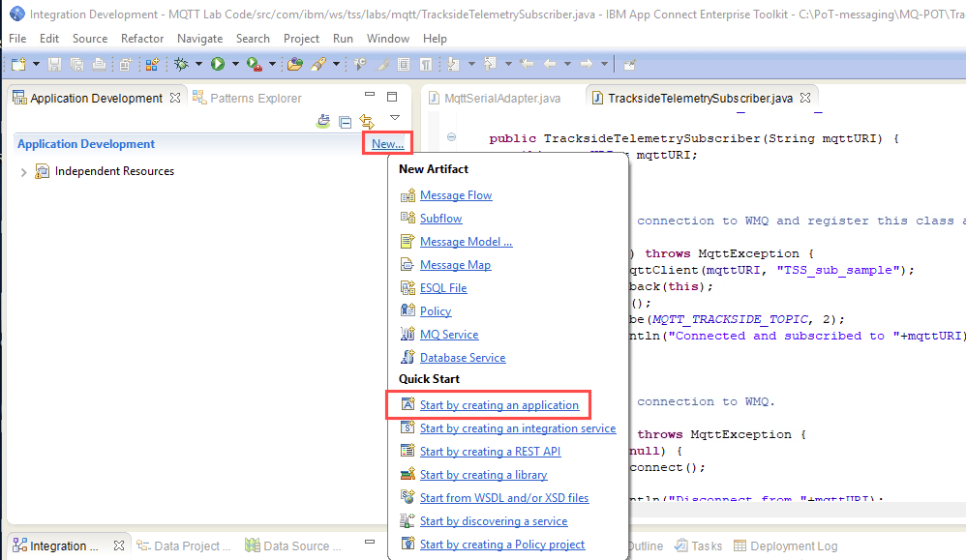Click the Pin Editor icon
Screen dimensions: 966x560
[x=629, y=64]
